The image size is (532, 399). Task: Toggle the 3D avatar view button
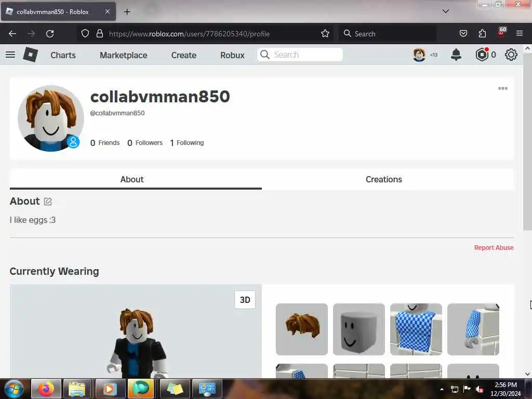tap(245, 300)
